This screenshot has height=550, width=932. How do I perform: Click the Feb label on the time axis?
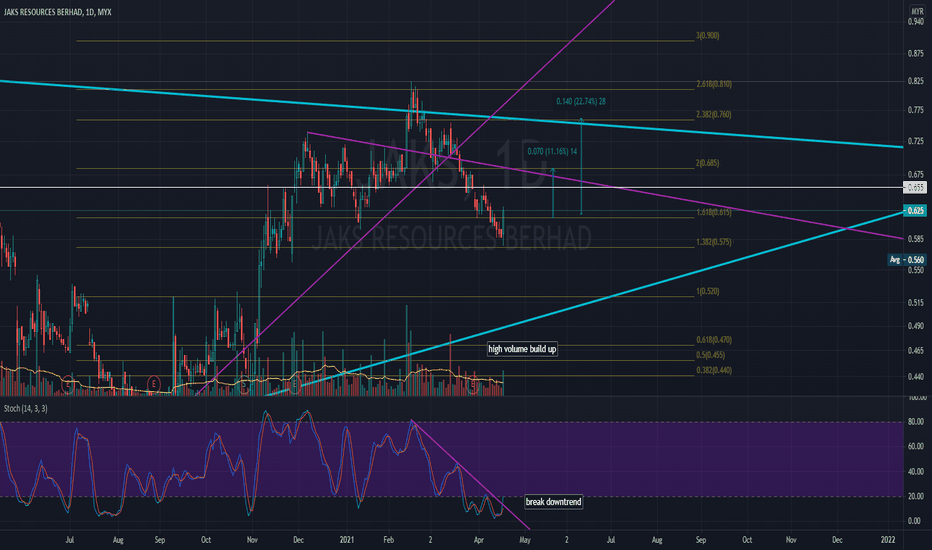click(x=388, y=540)
